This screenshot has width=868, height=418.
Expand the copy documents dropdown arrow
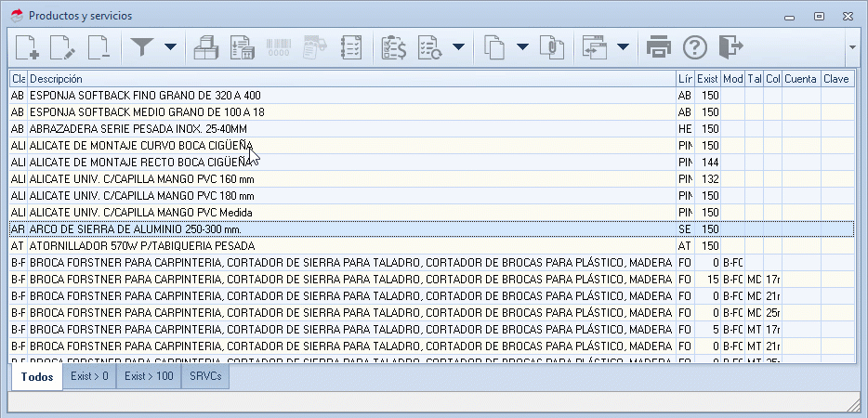(521, 46)
